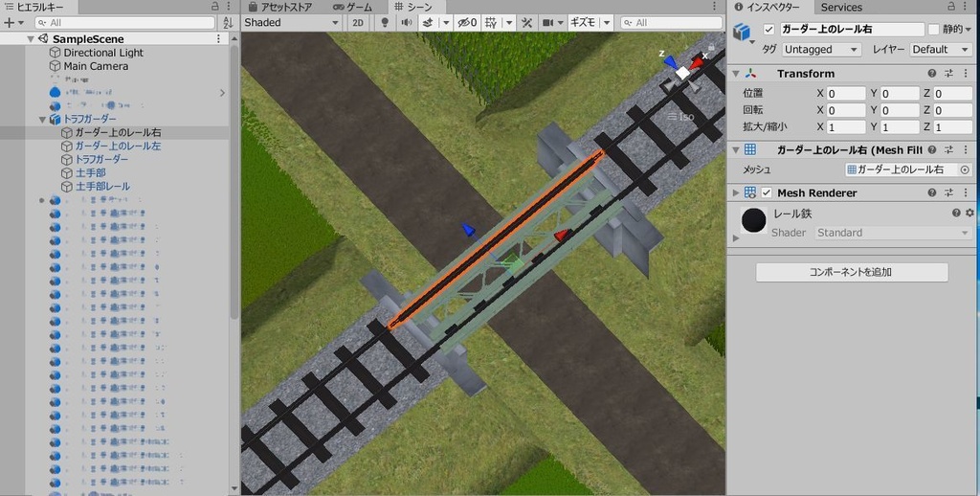Switch to the アセットストア tab

280,7
